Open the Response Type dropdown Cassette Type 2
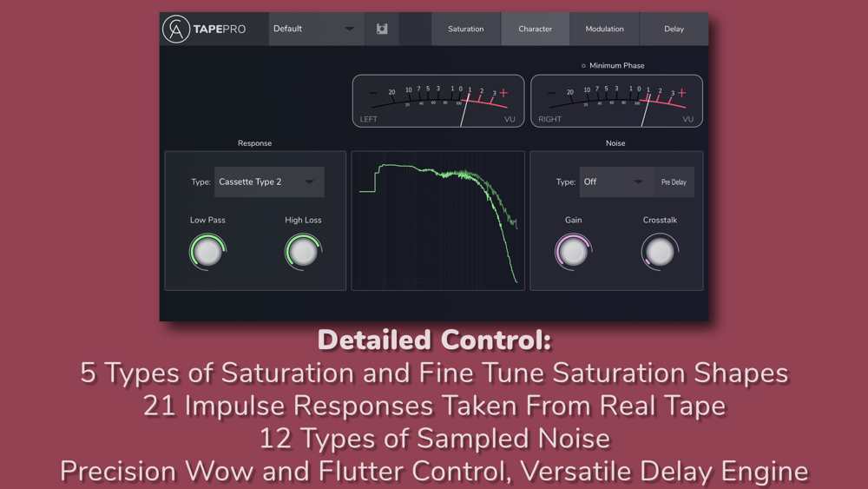The height and width of the screenshot is (489, 868). coord(269,182)
